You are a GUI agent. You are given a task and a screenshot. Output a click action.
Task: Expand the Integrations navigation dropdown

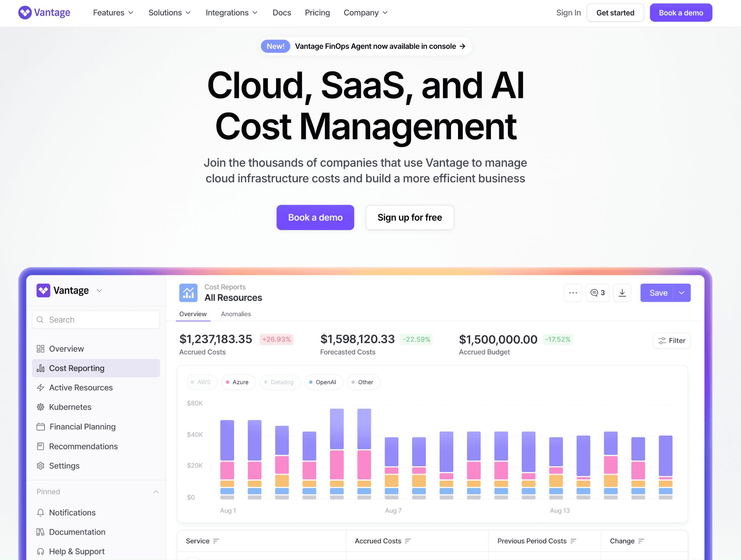tap(232, 13)
